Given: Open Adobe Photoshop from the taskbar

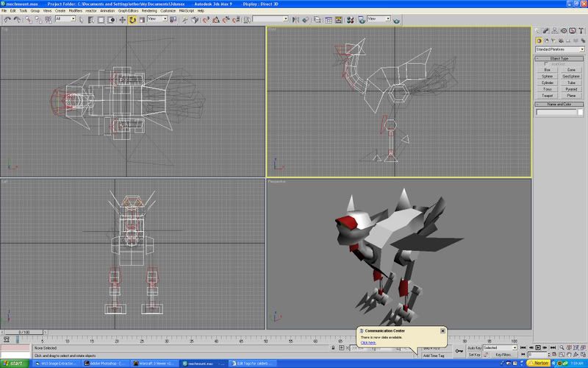Looking at the screenshot, I should click(106, 364).
